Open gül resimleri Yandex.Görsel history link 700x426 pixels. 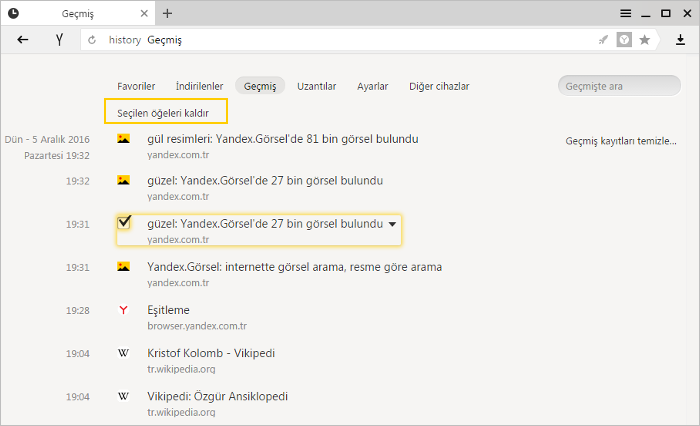(x=283, y=139)
